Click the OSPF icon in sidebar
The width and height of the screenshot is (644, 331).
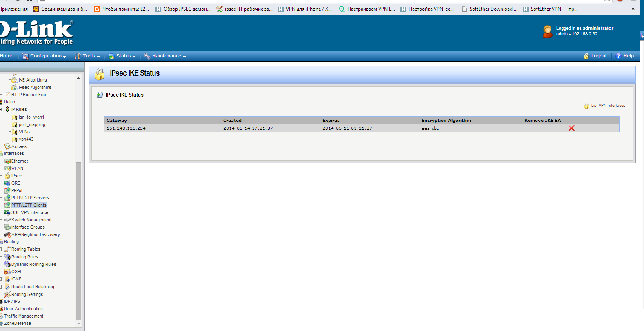[7, 271]
